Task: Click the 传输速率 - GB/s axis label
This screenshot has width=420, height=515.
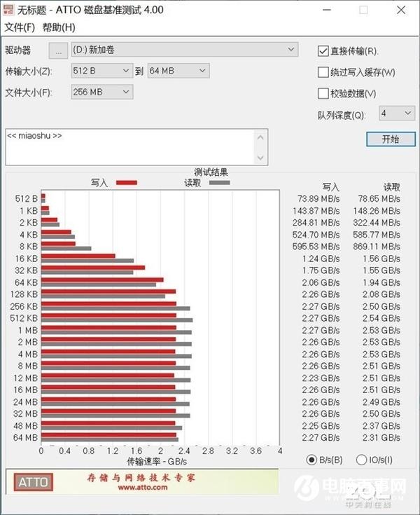Action: [x=157, y=462]
